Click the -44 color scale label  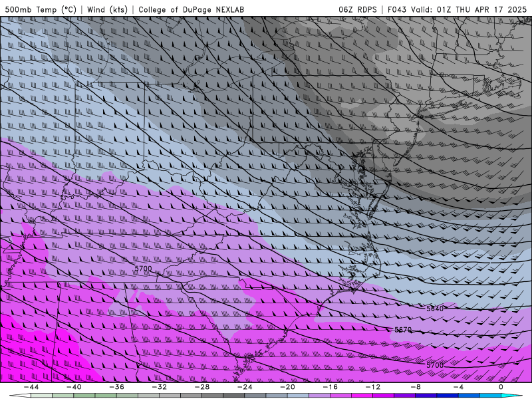tap(31, 387)
